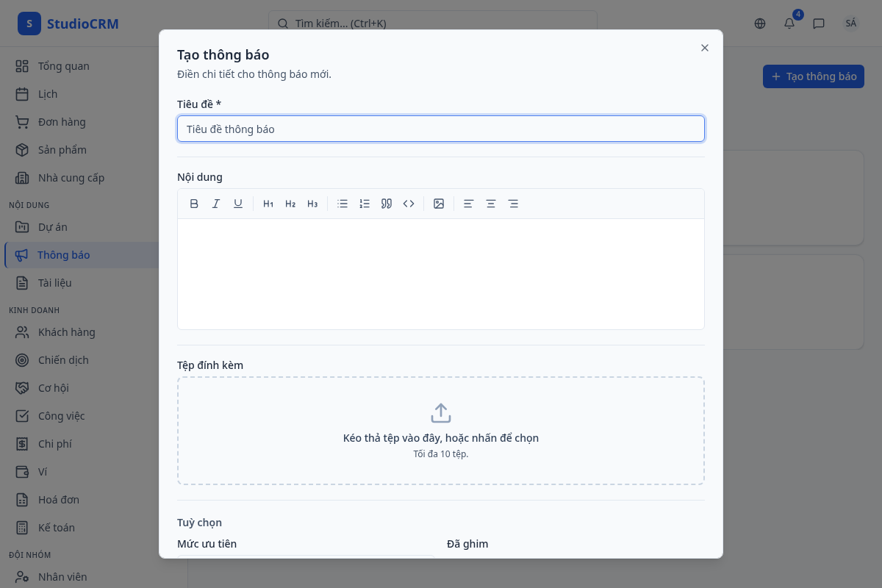The height and width of the screenshot is (588, 882).
Task: Apply italic style in content toolbar
Action: (x=216, y=204)
